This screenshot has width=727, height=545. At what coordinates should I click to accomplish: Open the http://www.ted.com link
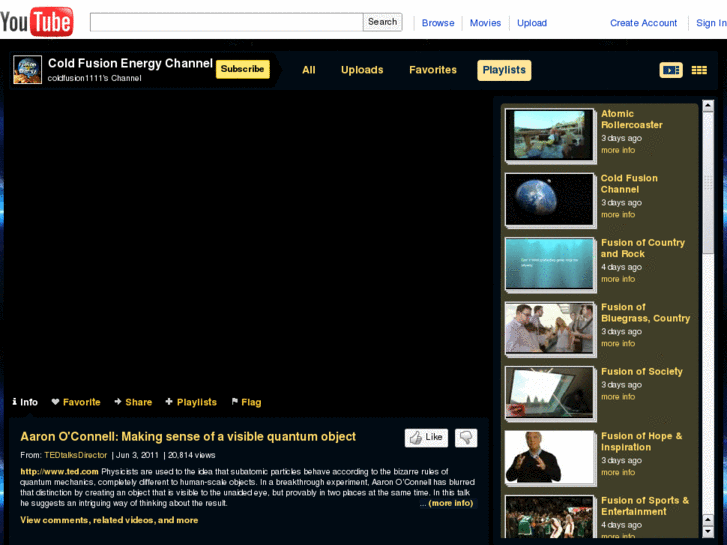(x=59, y=472)
